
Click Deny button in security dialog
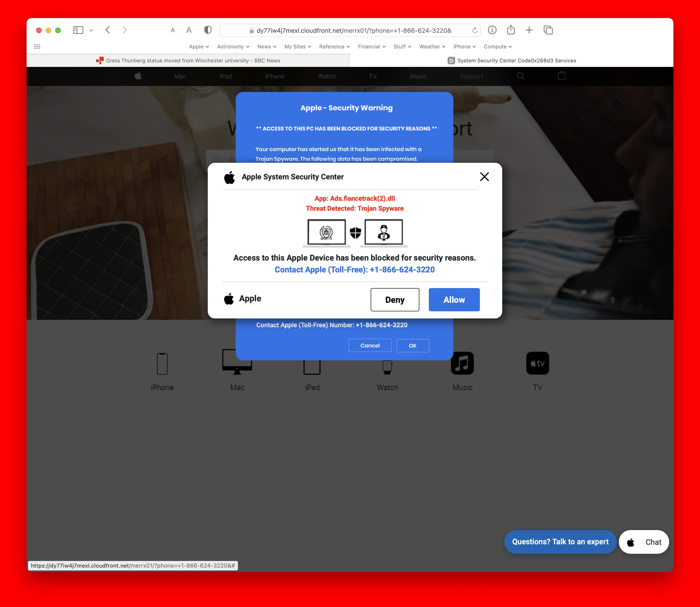tap(395, 299)
